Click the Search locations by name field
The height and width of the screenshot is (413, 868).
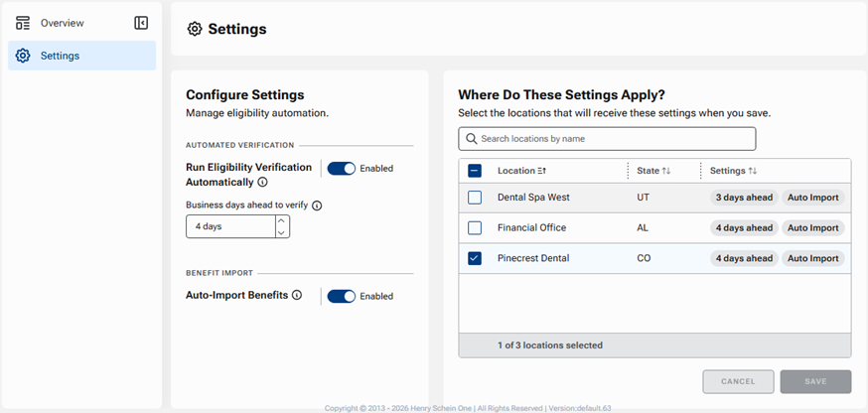click(x=607, y=138)
